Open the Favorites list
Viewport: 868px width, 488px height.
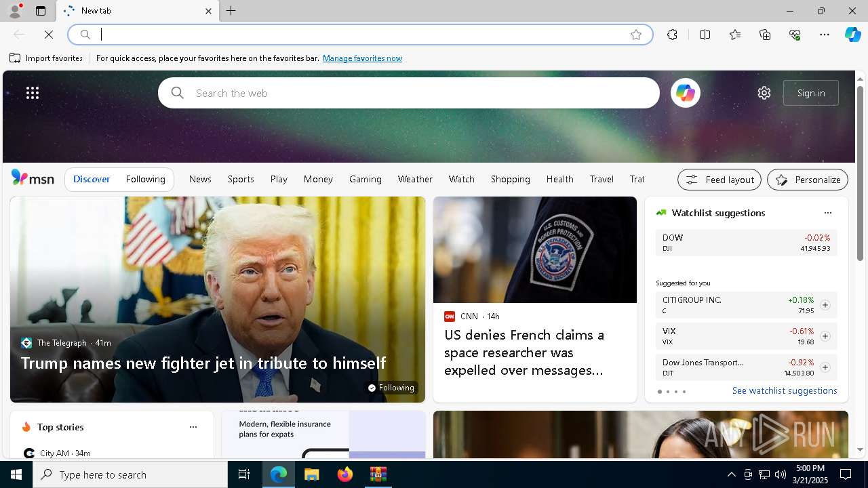pyautogui.click(x=735, y=35)
